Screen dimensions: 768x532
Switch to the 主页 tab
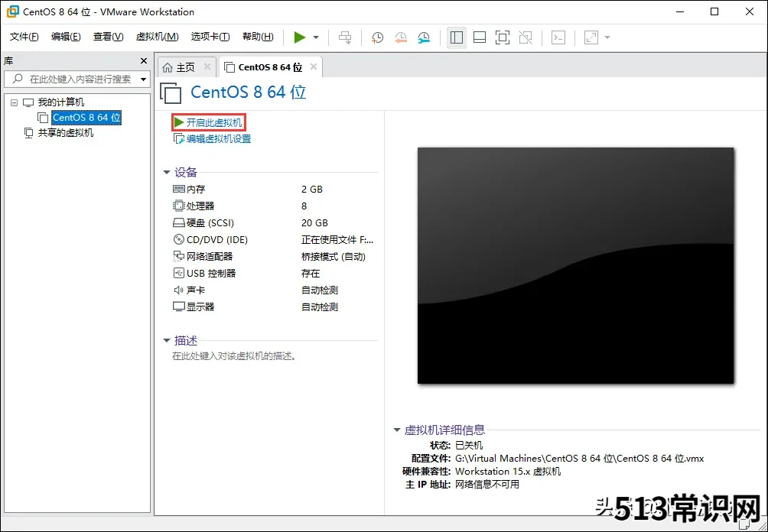click(x=185, y=67)
